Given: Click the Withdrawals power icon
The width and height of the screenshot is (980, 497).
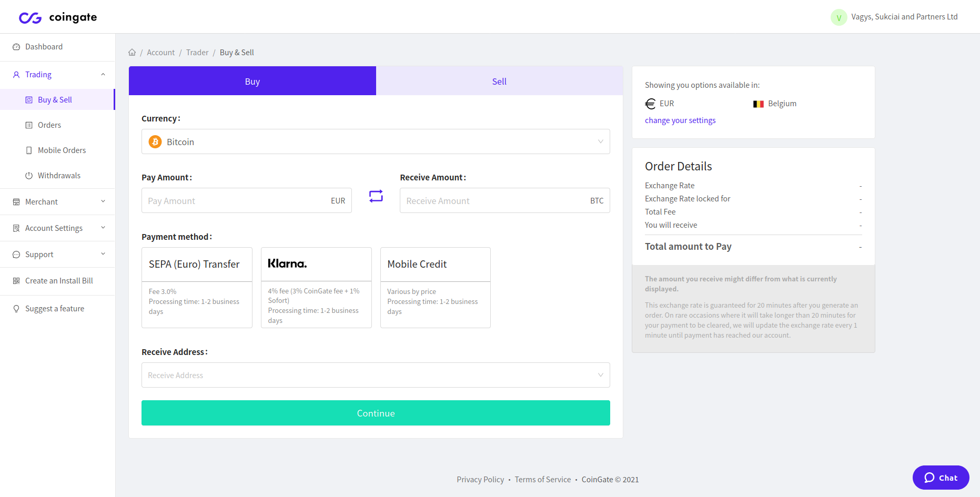Looking at the screenshot, I should [29, 176].
